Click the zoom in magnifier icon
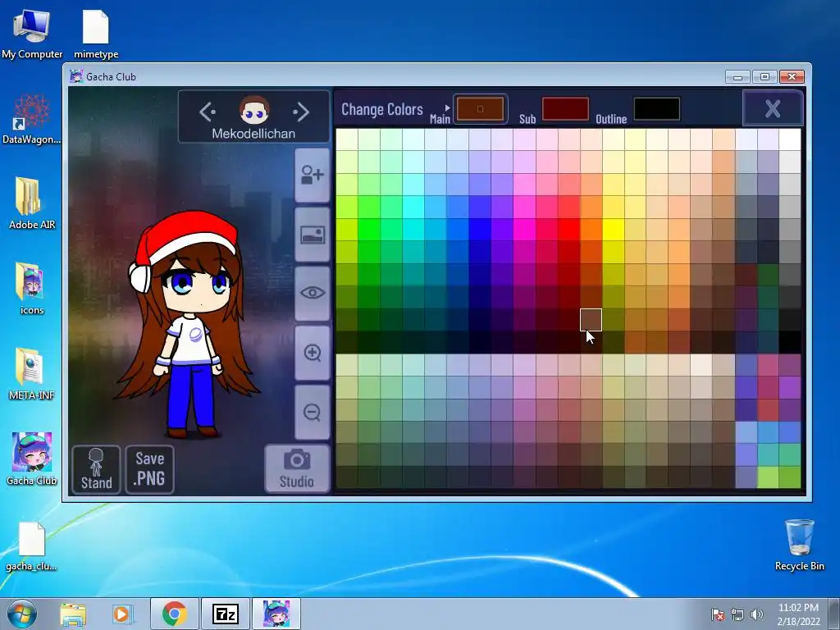840x630 pixels. click(313, 353)
